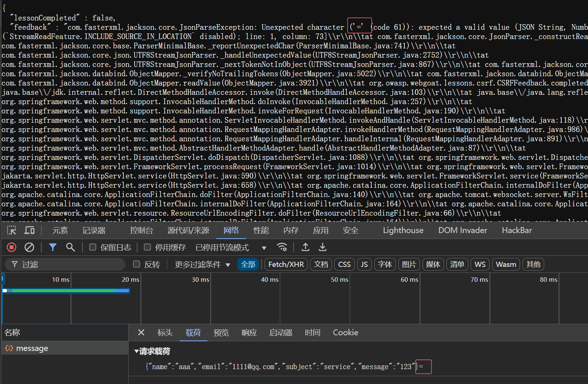Switch to the 元素 tab

click(60, 230)
